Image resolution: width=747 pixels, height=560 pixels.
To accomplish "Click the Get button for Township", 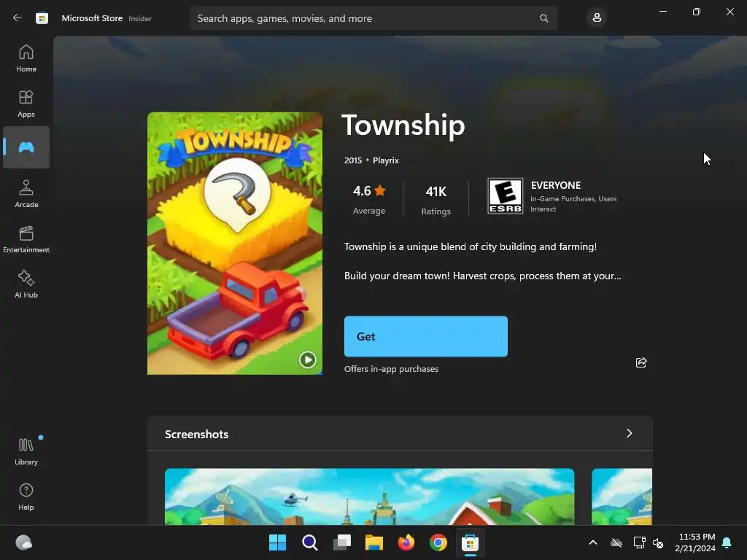I will click(426, 336).
